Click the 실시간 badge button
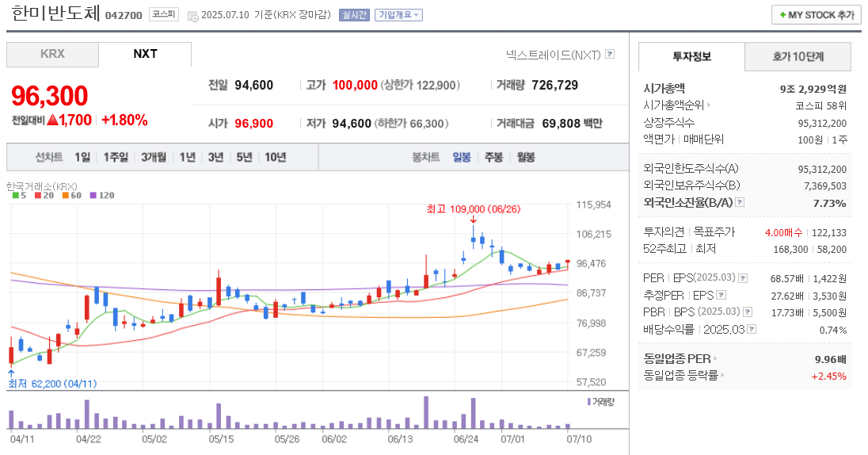Viewport: 868px width, 455px height. coord(354,15)
